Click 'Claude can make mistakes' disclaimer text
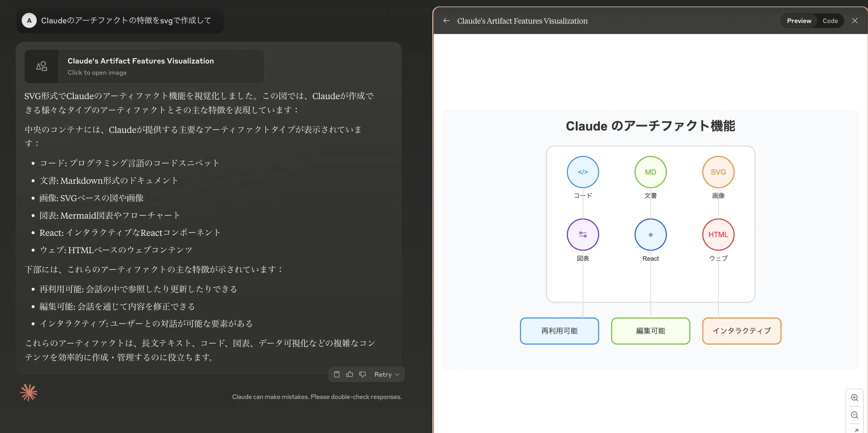The width and height of the screenshot is (868, 433). click(317, 397)
